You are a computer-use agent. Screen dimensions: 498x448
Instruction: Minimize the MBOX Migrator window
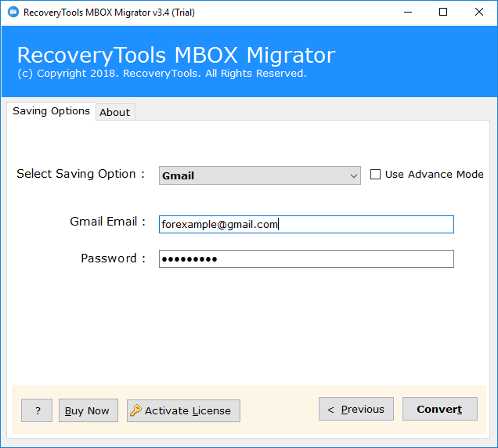tap(408, 13)
